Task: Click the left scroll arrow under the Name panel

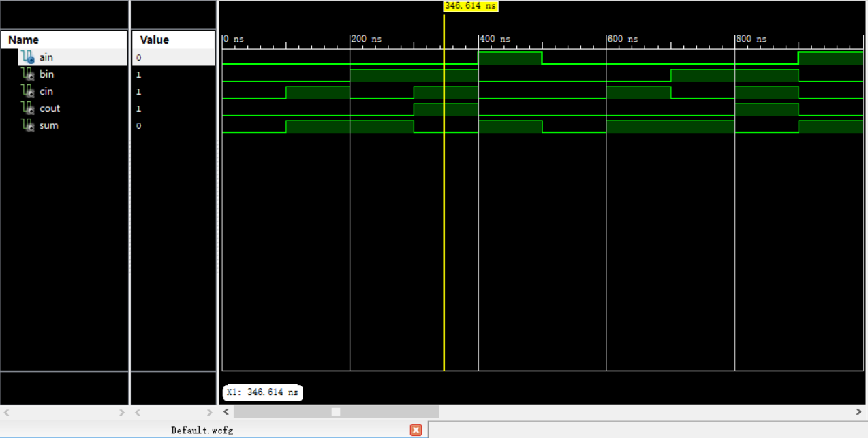Action: (7, 411)
